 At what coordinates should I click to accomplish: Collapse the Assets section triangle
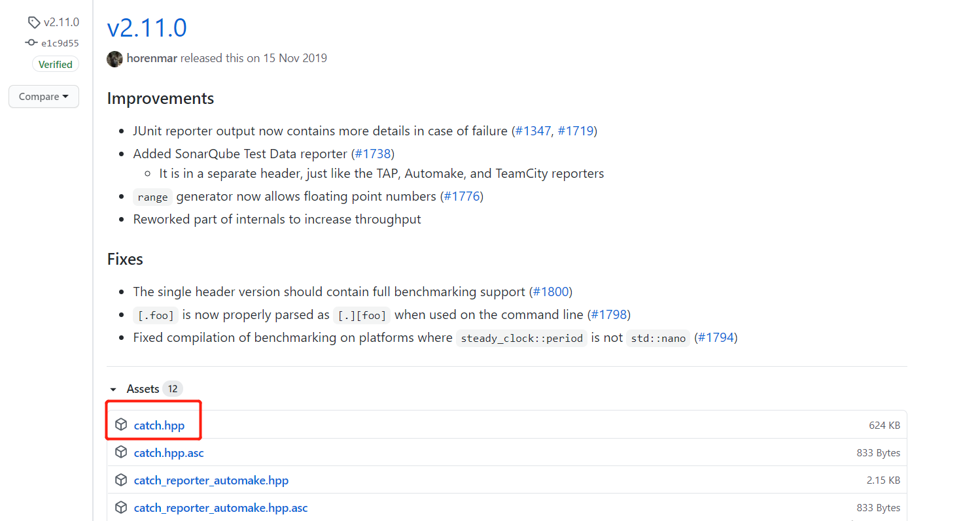(113, 390)
